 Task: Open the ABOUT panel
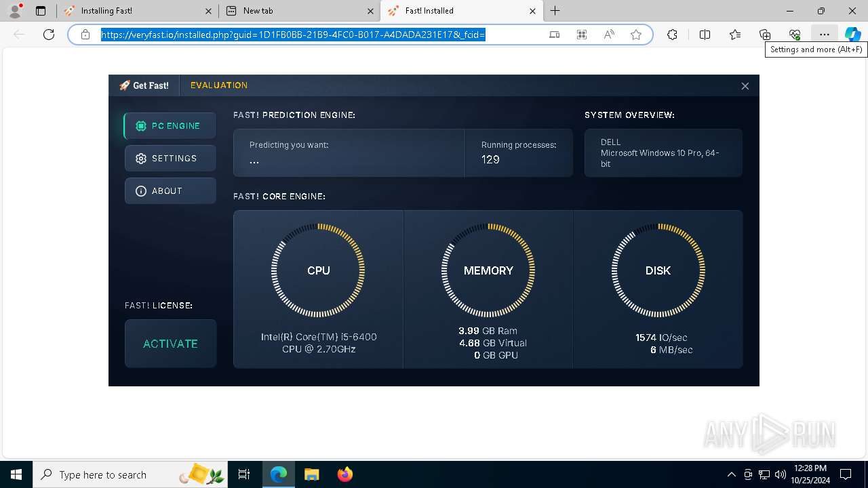pos(170,191)
